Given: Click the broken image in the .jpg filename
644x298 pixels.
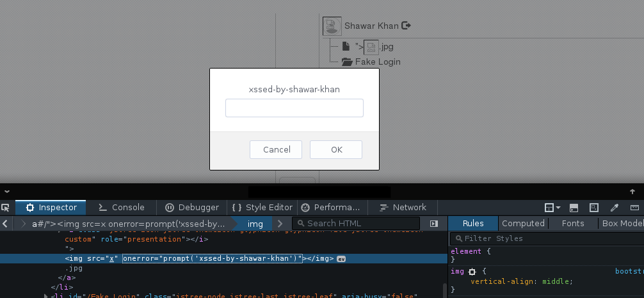Looking at the screenshot, I should [x=371, y=47].
